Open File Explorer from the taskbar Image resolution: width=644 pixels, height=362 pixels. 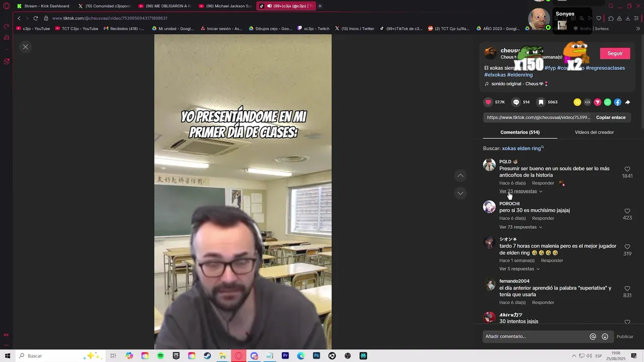coord(223,356)
